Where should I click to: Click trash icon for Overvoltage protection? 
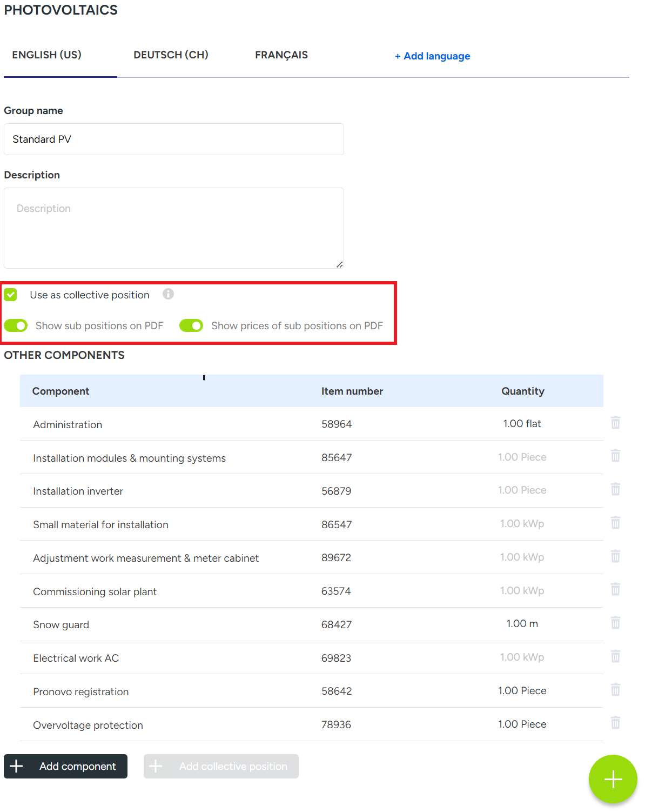tap(615, 723)
